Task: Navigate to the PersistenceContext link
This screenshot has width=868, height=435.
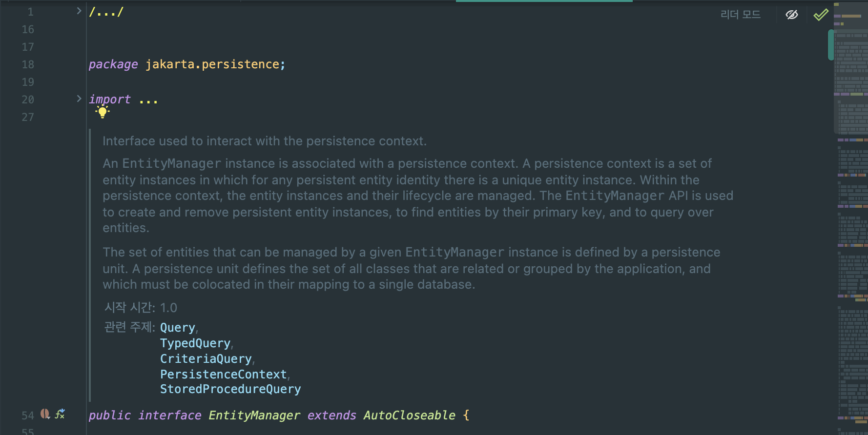Action: pos(223,375)
